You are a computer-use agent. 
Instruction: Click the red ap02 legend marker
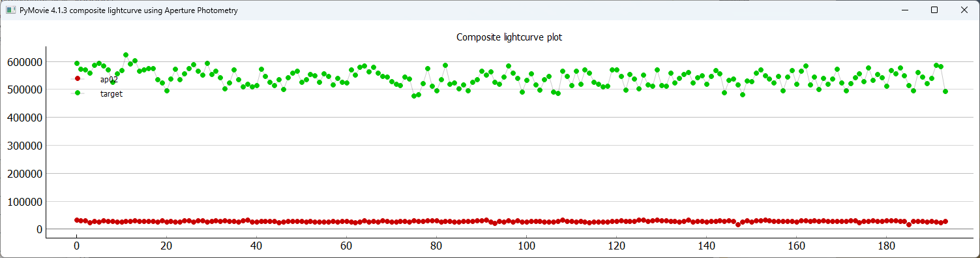[78, 79]
